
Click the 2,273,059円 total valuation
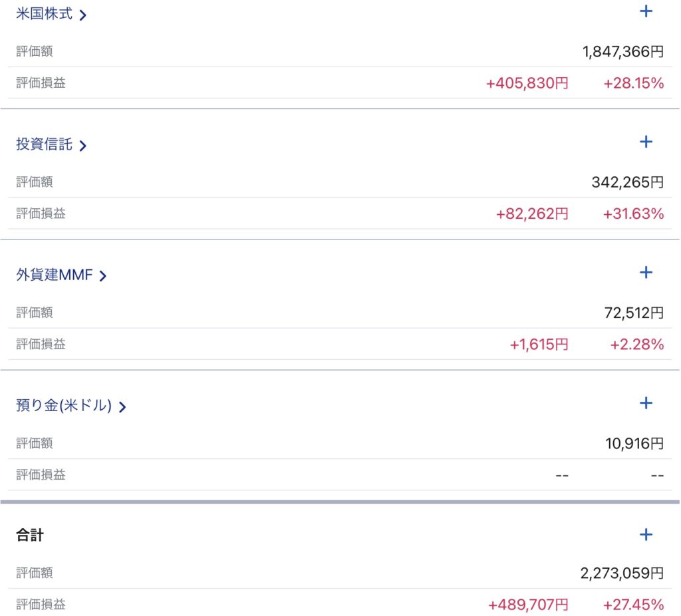[x=622, y=573]
